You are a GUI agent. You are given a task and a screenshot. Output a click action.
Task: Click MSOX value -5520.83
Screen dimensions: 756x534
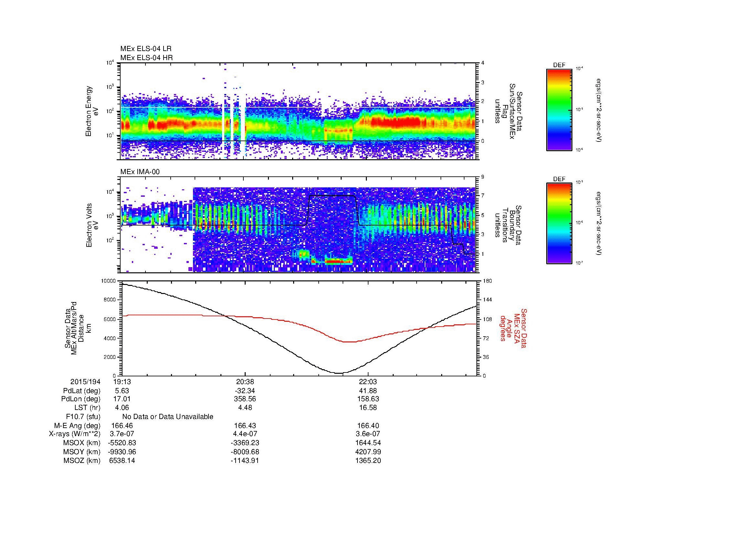tap(122, 443)
